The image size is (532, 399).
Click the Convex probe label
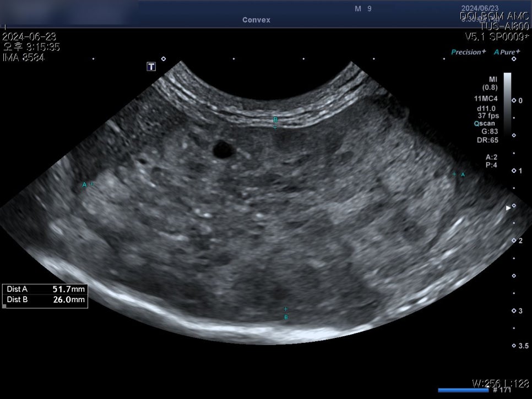coord(256,20)
